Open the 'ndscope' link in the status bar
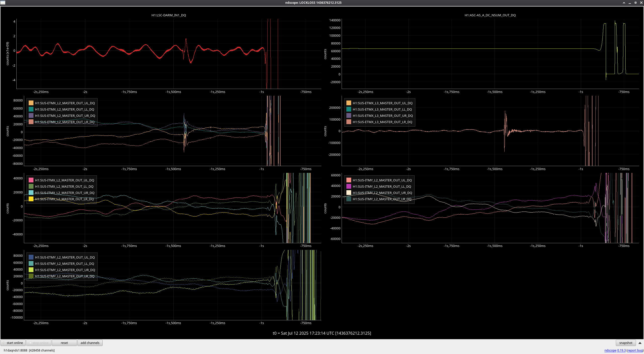Screen dimensions: 644x354 pos(610,350)
